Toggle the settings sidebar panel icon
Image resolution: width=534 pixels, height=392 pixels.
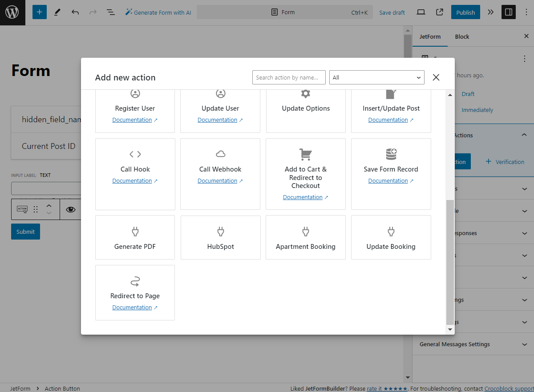point(508,12)
